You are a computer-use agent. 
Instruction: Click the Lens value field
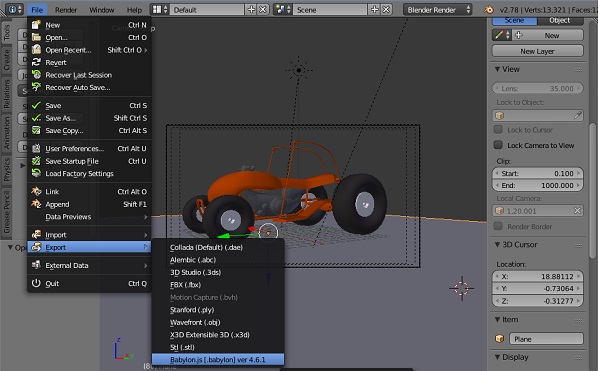coord(537,88)
